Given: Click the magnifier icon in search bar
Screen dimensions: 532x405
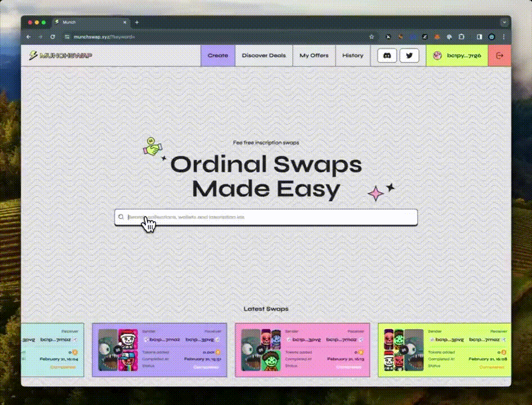Looking at the screenshot, I should pyautogui.click(x=121, y=217).
